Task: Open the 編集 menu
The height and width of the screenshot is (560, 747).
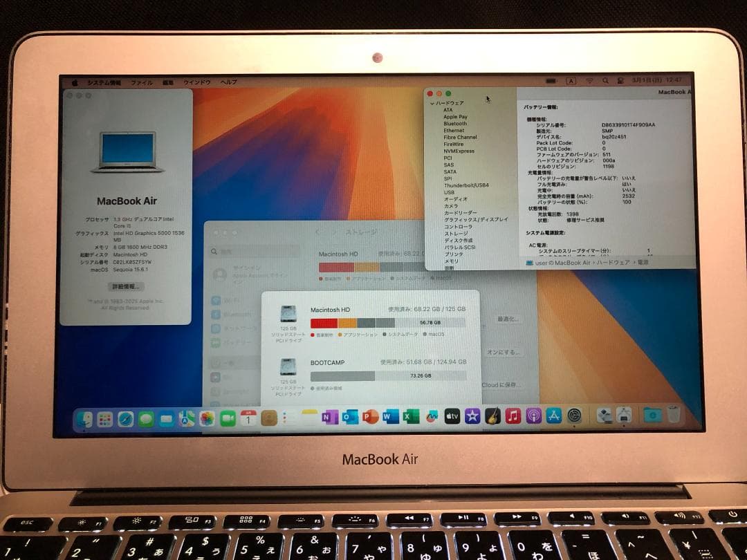Action: click(167, 83)
